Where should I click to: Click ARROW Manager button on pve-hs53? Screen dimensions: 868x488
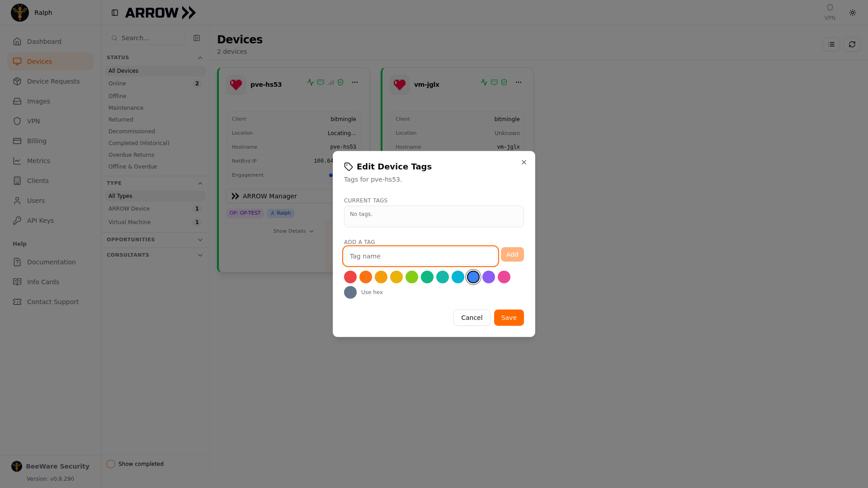click(x=279, y=196)
